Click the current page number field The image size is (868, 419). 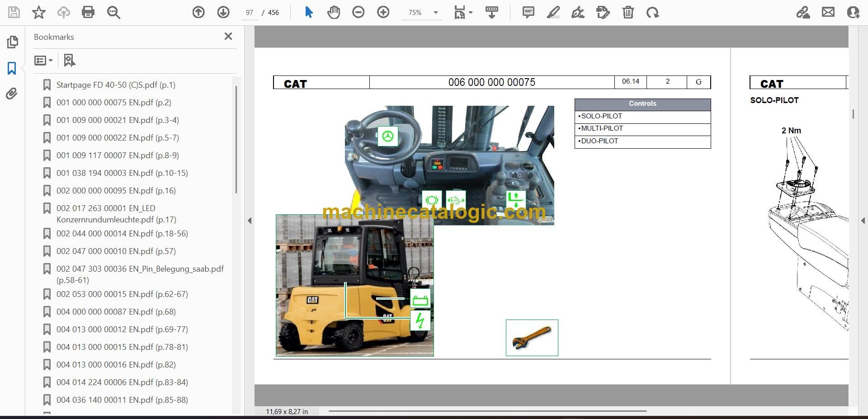pyautogui.click(x=250, y=13)
